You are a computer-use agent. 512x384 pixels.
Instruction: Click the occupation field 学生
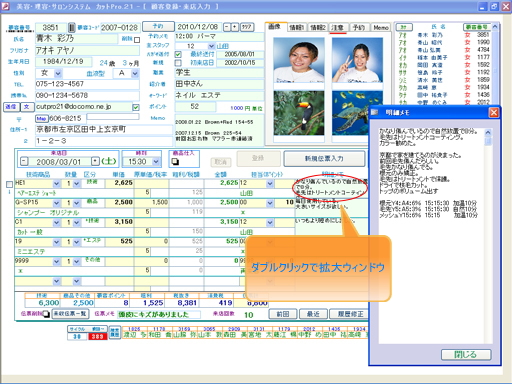point(219,73)
